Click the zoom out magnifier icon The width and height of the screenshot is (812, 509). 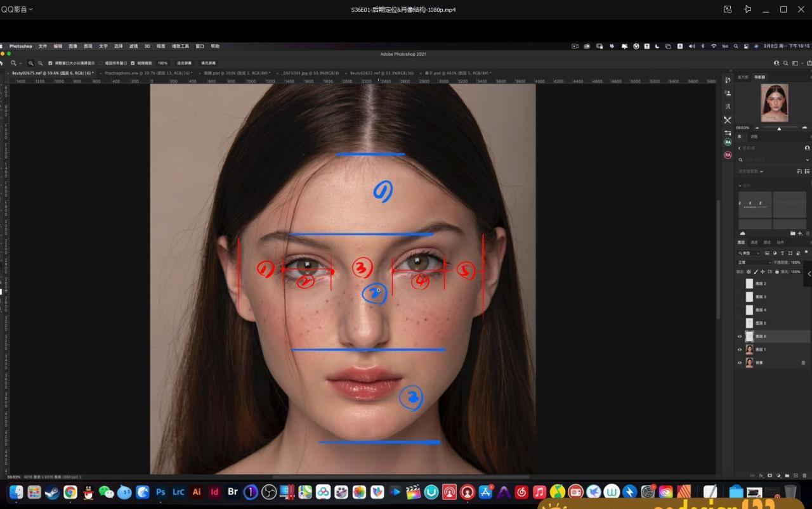coord(40,63)
